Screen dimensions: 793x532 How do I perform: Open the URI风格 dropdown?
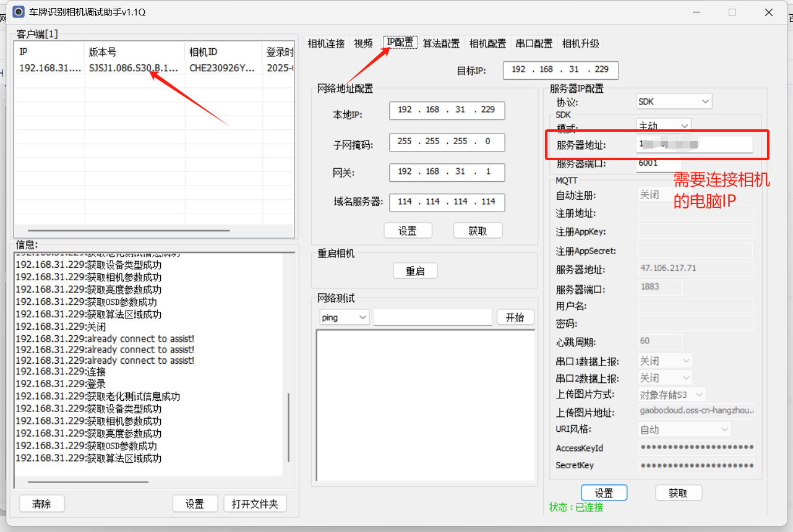pyautogui.click(x=685, y=429)
